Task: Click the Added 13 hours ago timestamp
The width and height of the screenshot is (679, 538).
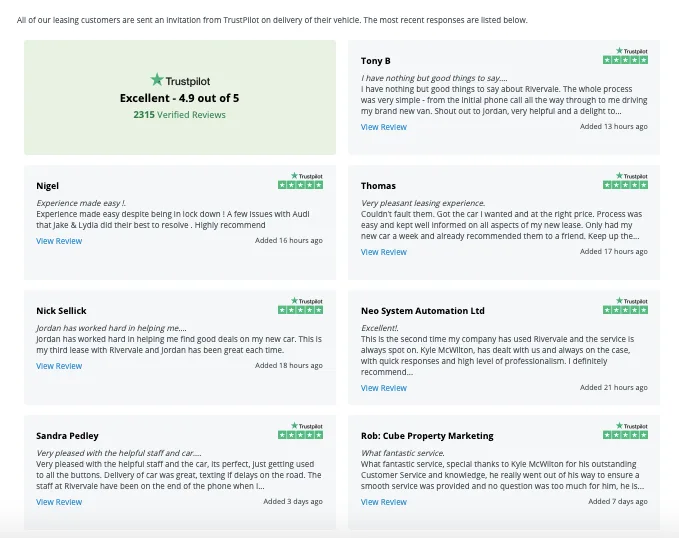Action: [x=614, y=127]
